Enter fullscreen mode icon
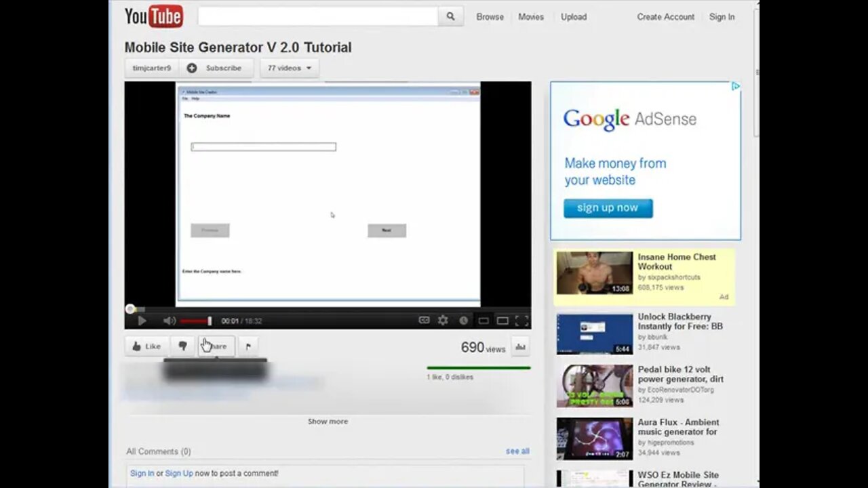868x488 pixels. 521,321
